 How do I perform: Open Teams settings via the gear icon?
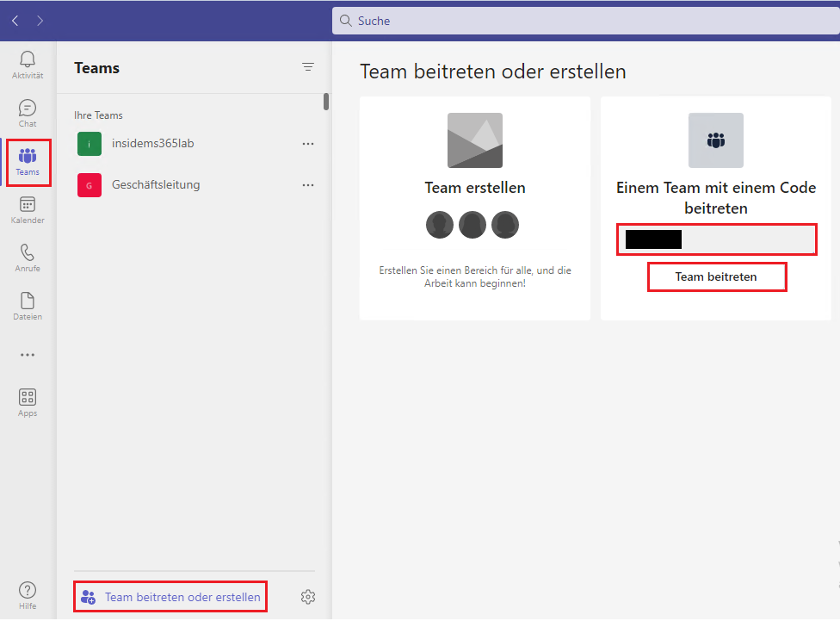[308, 596]
